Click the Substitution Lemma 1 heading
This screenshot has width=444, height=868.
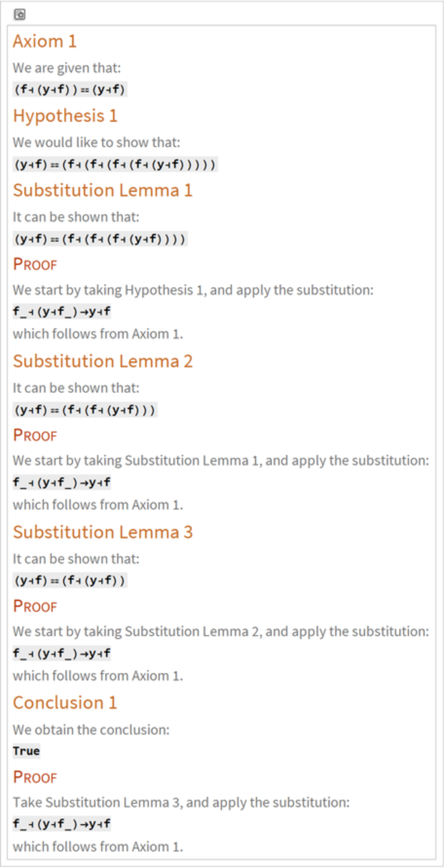(x=103, y=190)
